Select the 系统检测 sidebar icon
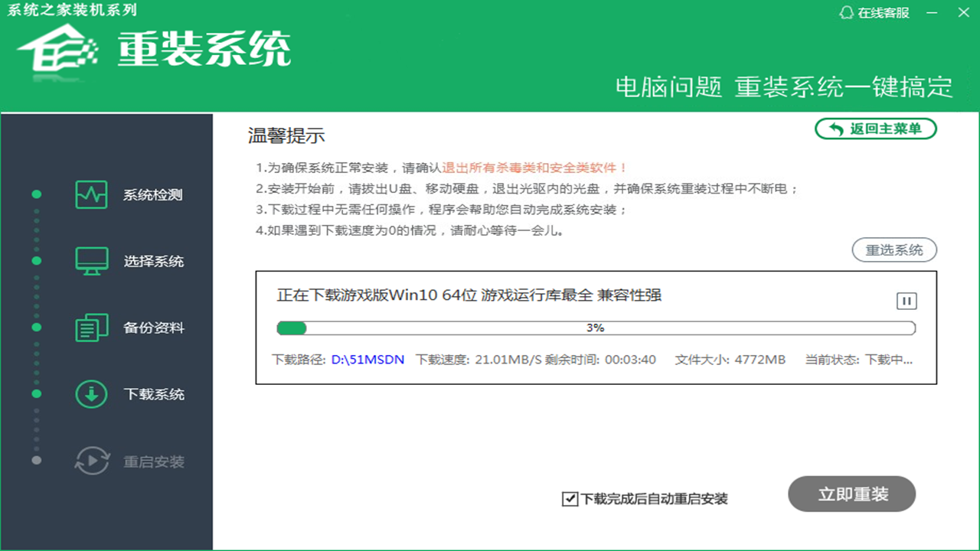 tap(91, 194)
